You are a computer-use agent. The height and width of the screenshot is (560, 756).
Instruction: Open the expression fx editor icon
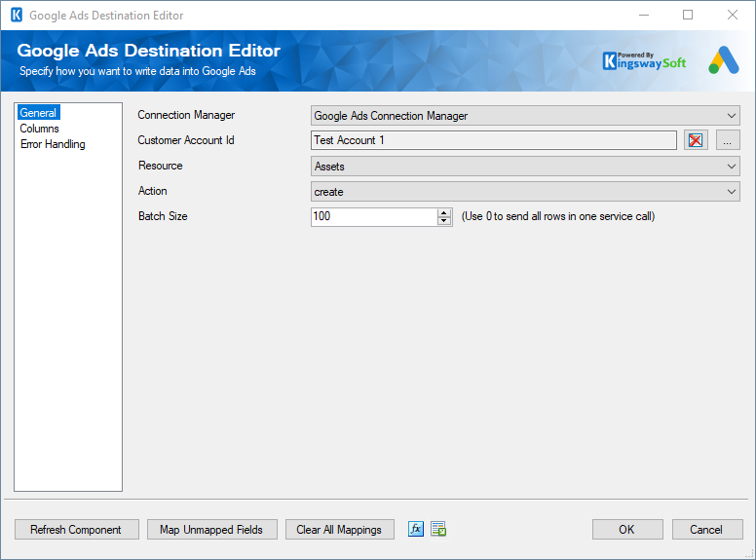416,529
